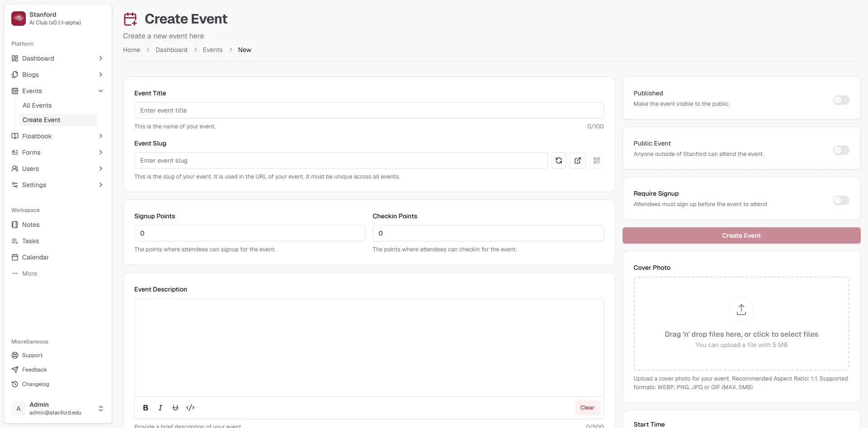Screen dimensions: 868x428
Task: Click the regenerate slug refresh icon
Action: click(x=559, y=160)
